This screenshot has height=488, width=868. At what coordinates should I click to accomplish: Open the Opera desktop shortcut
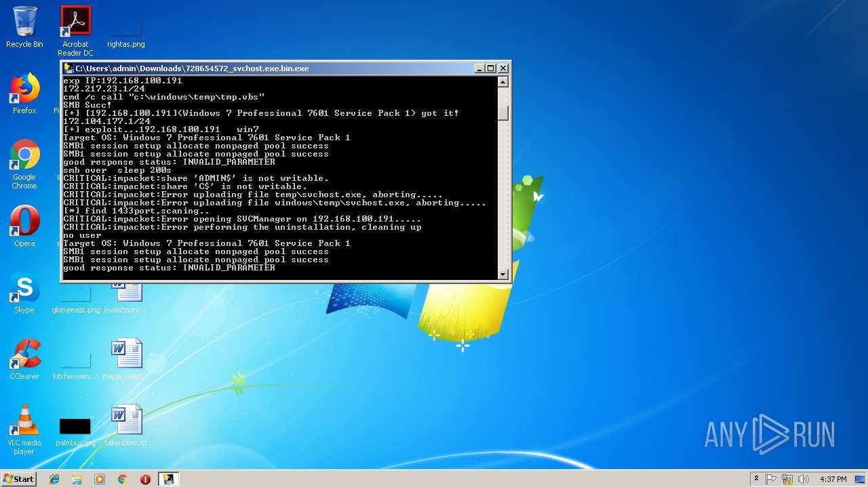coord(24,226)
